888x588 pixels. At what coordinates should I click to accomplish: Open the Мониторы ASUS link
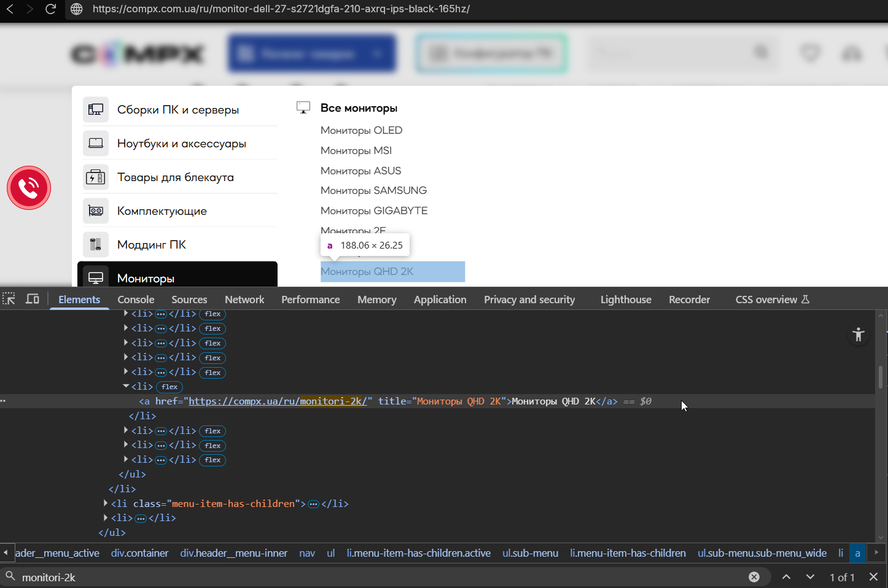click(361, 171)
